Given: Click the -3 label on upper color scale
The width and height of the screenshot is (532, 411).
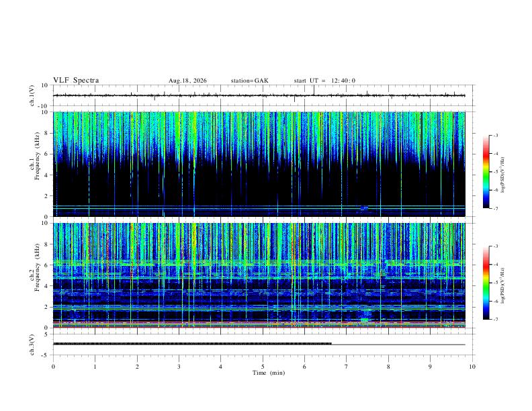Looking at the screenshot, I should [495, 135].
